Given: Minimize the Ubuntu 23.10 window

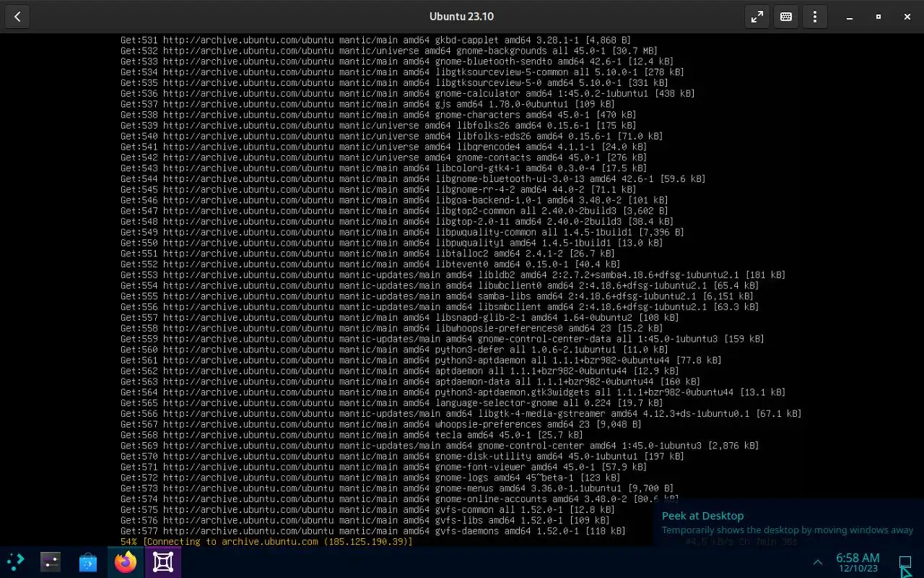Looking at the screenshot, I should 850,17.
